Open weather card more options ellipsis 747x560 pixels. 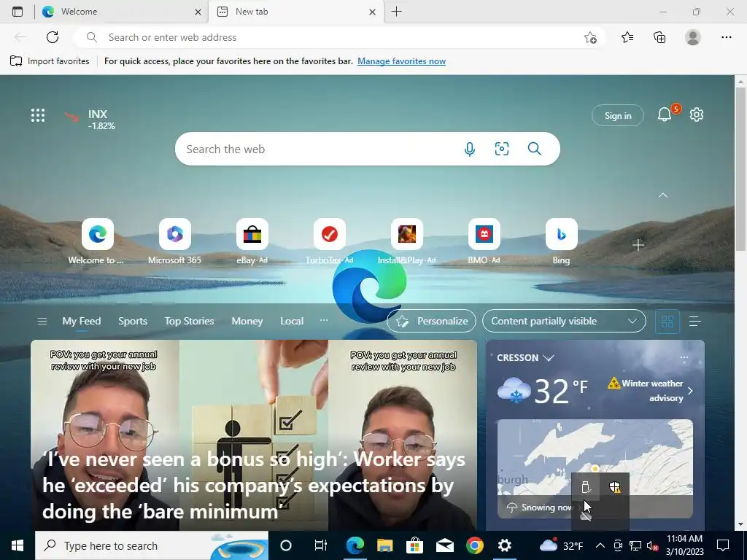point(684,357)
